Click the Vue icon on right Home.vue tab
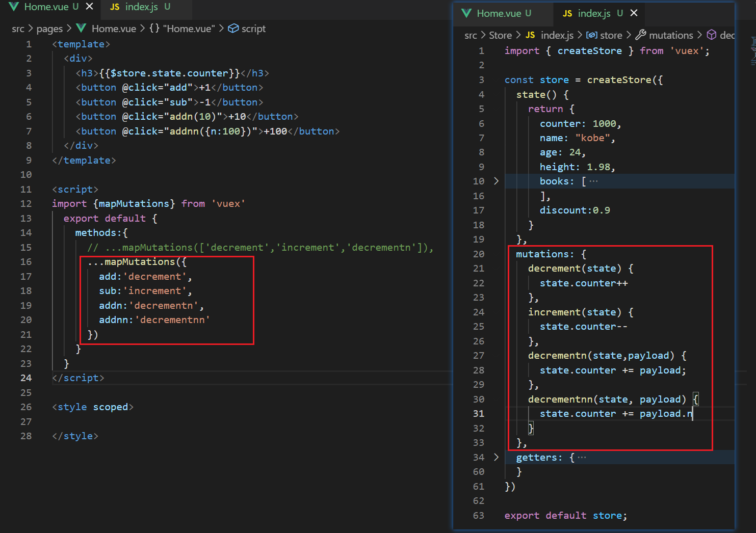Viewport: 756px width, 533px height. coord(466,13)
